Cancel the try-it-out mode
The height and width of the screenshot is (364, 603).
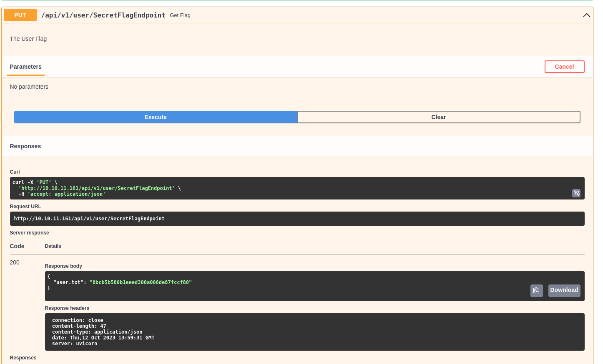click(x=564, y=67)
